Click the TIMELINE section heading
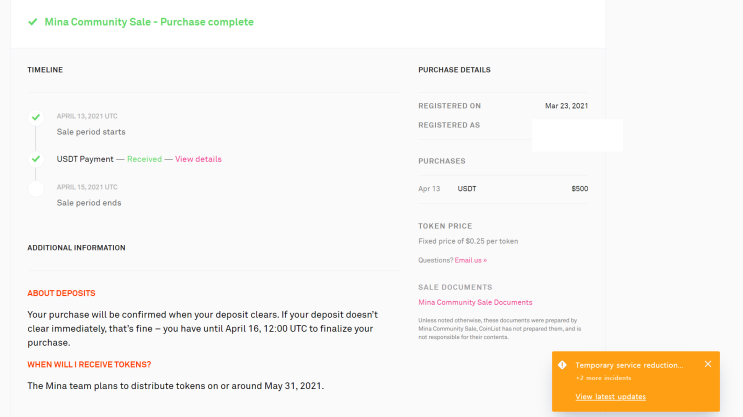Image resolution: width=743 pixels, height=417 pixels. (x=45, y=70)
